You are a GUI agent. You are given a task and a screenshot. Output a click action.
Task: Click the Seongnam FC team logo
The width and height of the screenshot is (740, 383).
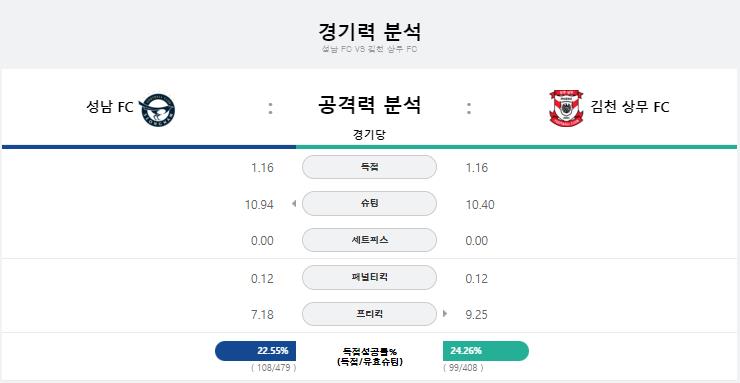(157, 110)
